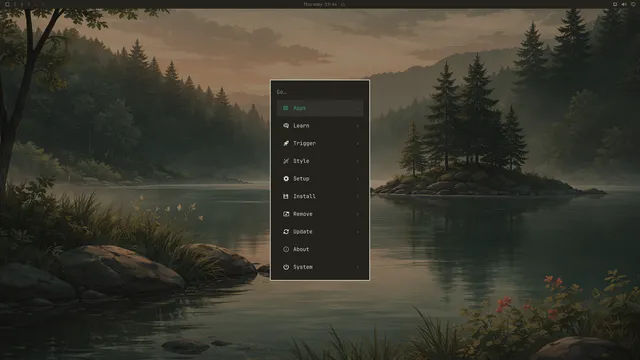Expand the Apps submenu chevron
The height and width of the screenshot is (360, 640).
[x=358, y=109]
